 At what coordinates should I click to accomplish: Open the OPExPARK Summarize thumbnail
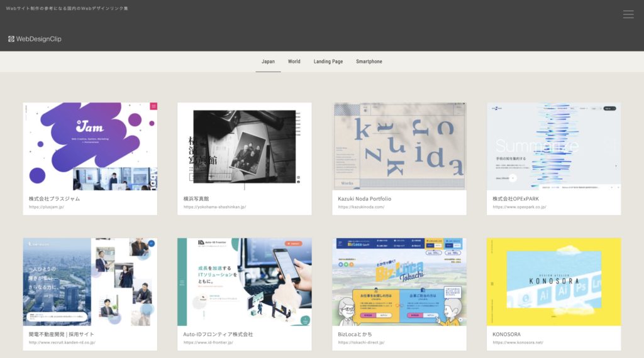click(553, 146)
